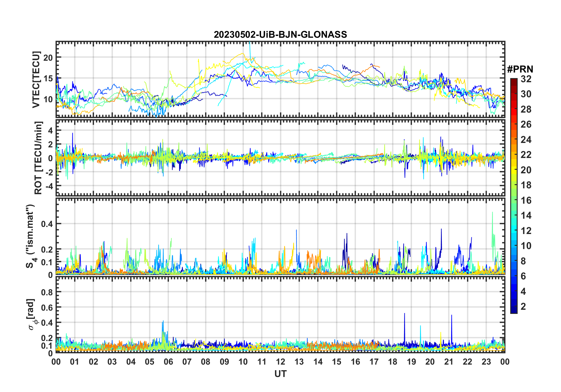
Task: Click the 18 hour tick on the UT axis
Action: (x=393, y=362)
